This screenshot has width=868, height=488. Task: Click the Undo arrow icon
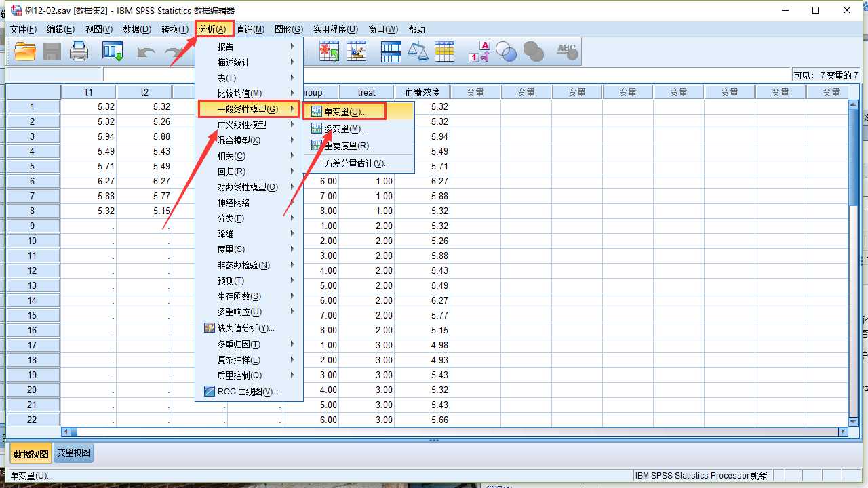[146, 52]
